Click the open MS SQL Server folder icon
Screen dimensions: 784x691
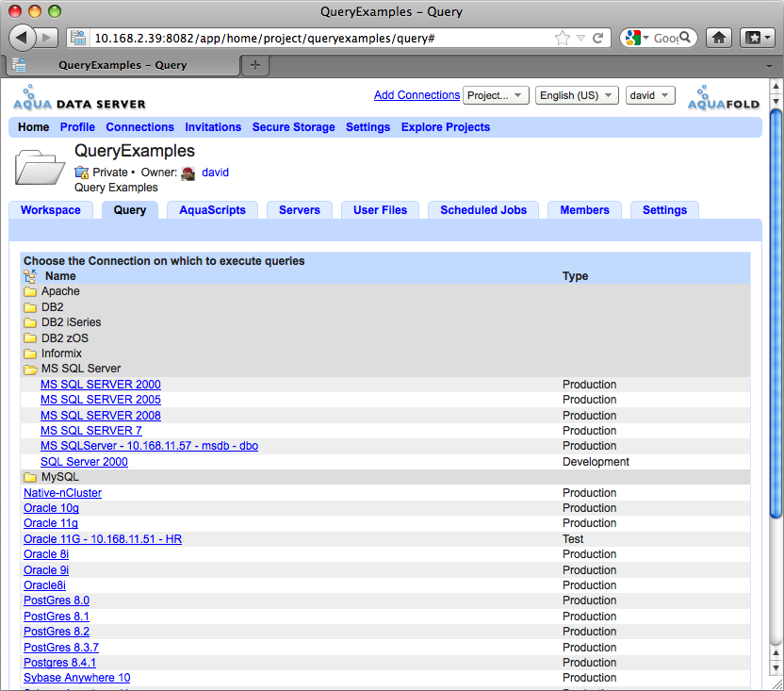(30, 370)
